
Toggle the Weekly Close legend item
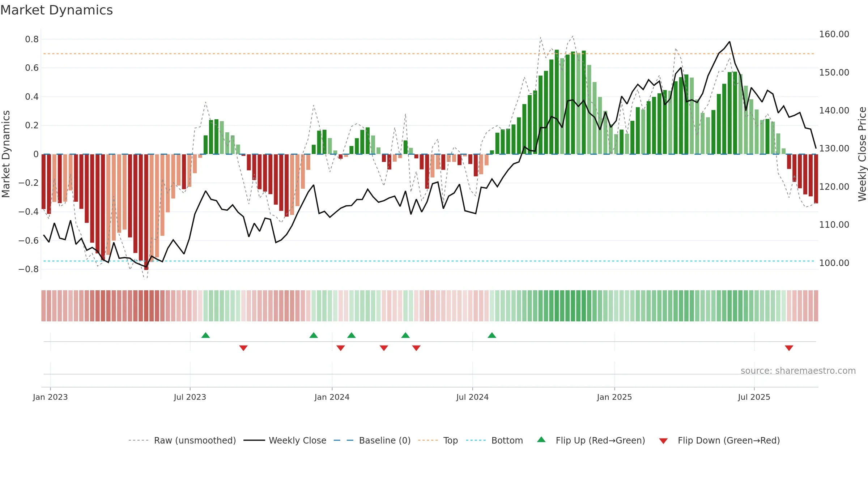pyautogui.click(x=285, y=440)
